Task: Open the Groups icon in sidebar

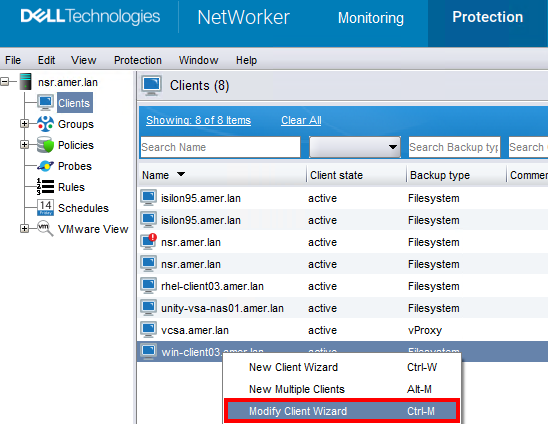Action: click(x=45, y=124)
